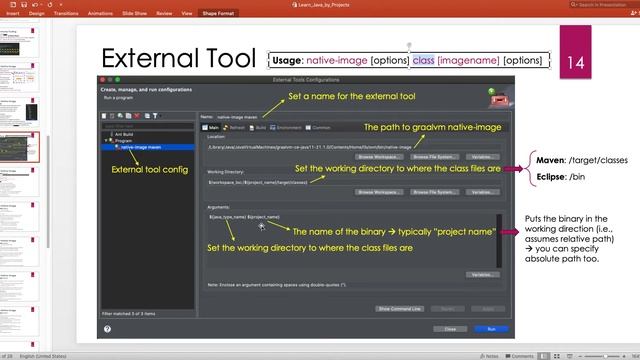
Task: Select the highlighted current slide thumbnail
Action: (20, 147)
